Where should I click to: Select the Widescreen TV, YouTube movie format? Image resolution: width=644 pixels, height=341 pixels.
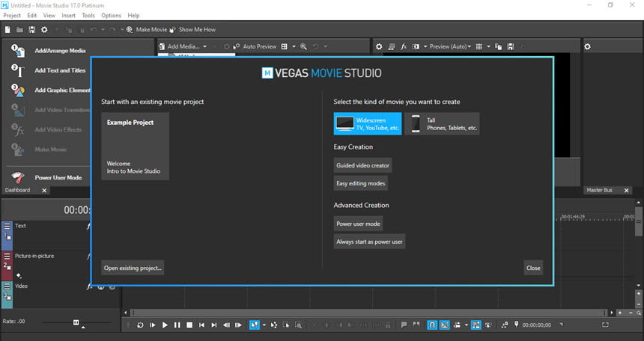tap(368, 123)
